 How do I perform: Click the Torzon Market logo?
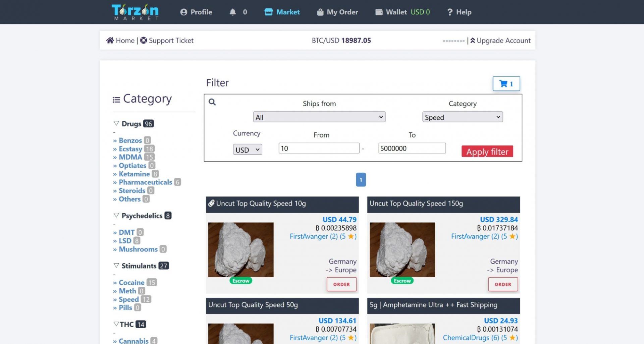coord(135,12)
